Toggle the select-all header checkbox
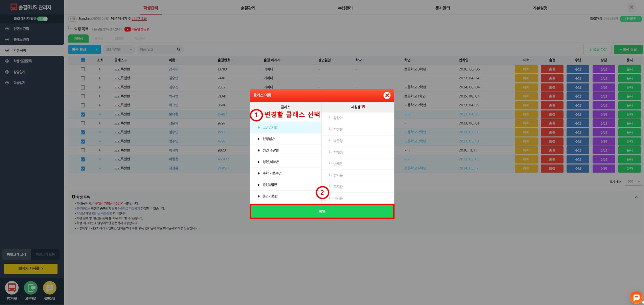The image size is (644, 305). [83, 60]
